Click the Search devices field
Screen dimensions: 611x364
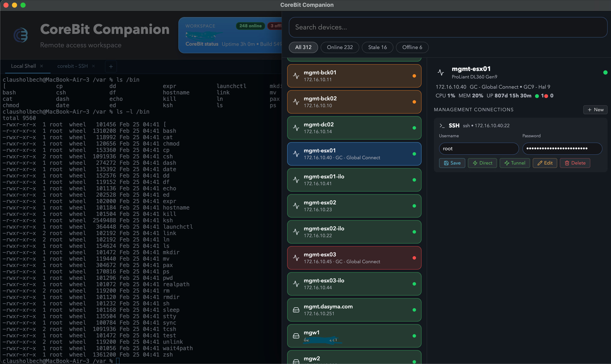click(448, 27)
